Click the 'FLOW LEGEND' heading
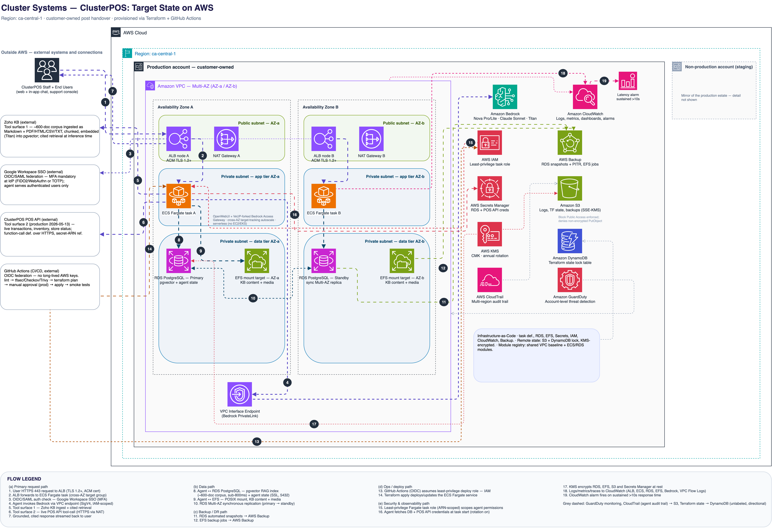The image size is (772, 532). pos(24,479)
